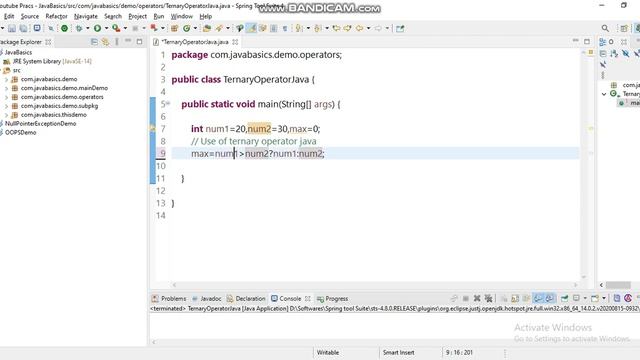Image resolution: width=640 pixels, height=360 pixels.
Task: Close the TernaryOperatorJava.java editor tab
Action: pos(235,42)
